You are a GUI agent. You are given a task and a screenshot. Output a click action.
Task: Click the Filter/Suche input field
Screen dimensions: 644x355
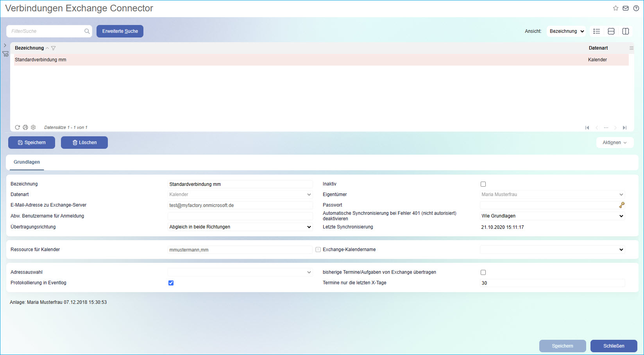[x=46, y=31]
